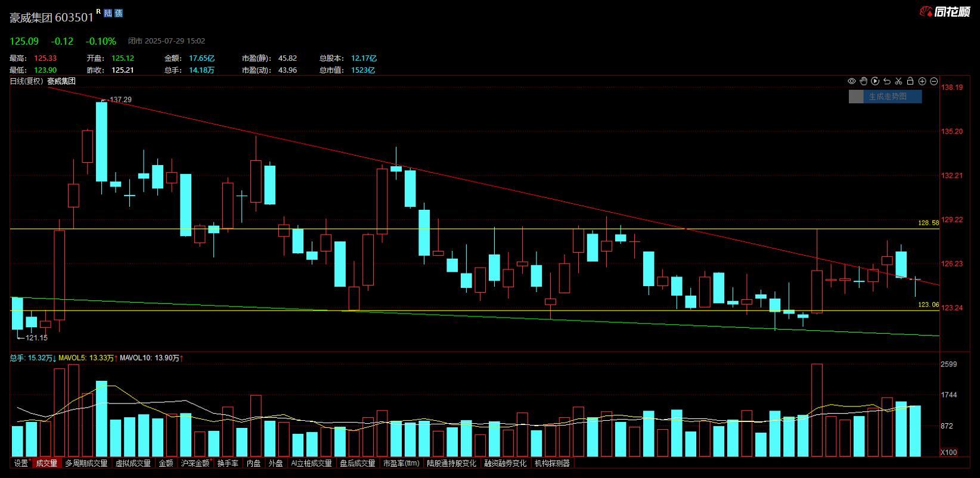The image size is (980, 478).
Task: Click the 137.29 high price marker
Action: [120, 100]
